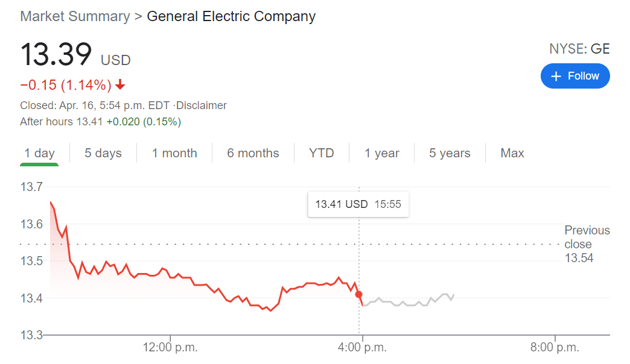
Task: Click the 12:00 p.m. axis label
Action: pyautogui.click(x=170, y=347)
